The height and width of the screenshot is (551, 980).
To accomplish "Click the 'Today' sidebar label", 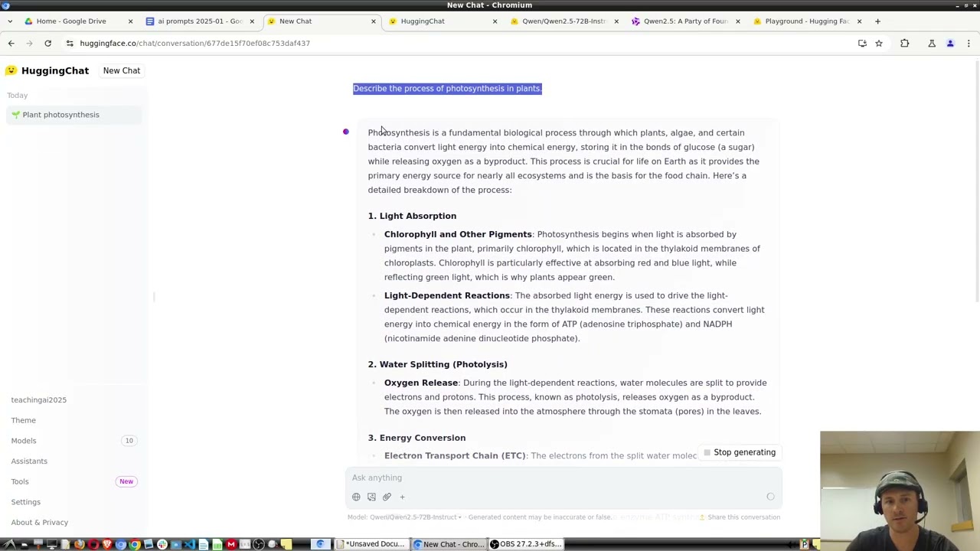I will [x=17, y=96].
